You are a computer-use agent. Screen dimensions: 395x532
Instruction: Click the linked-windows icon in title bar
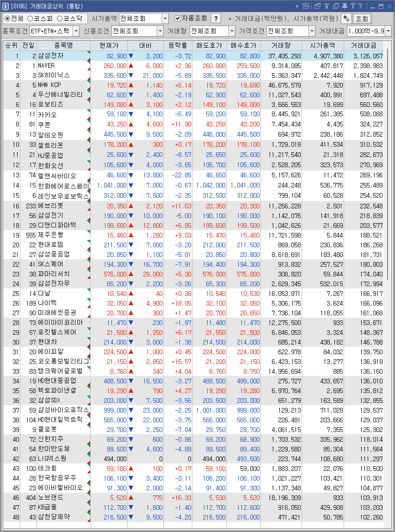coord(317,6)
